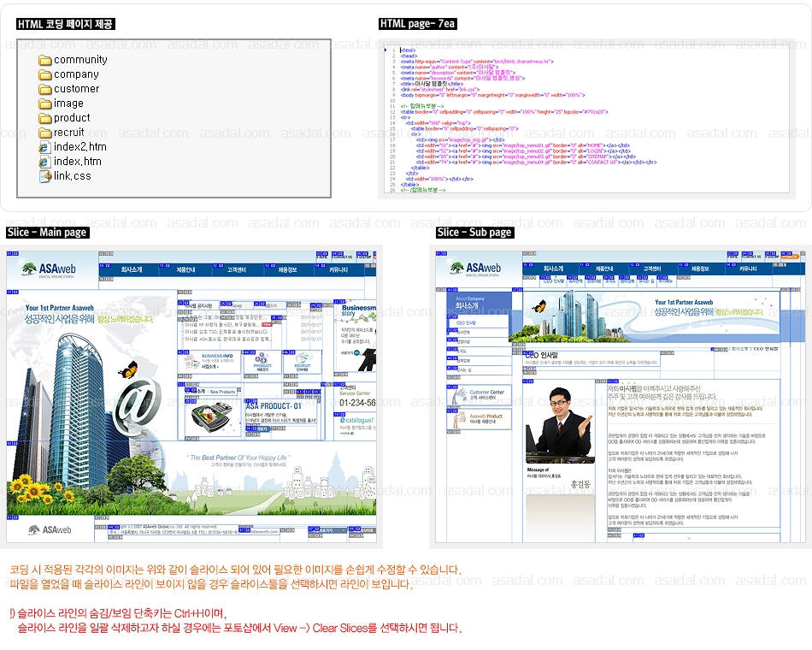Click the HTML source code preview
The image size is (812, 650).
coord(586,120)
